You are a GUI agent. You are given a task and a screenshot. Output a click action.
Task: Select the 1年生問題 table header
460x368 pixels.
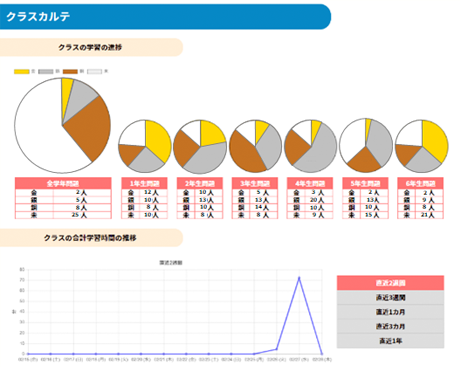144,183
